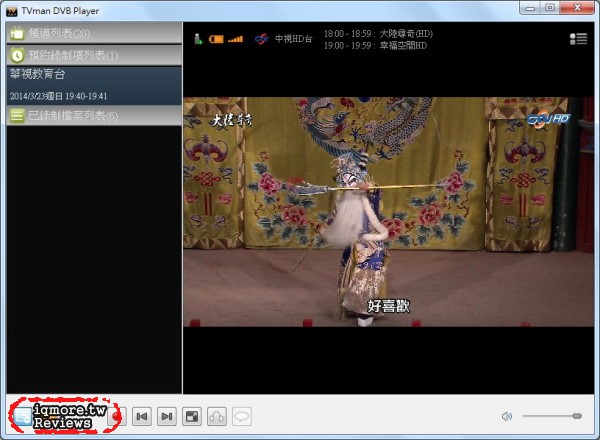Click the 18:00 - 18:59 大陸尋奇(HD) program entry
Screen dimensions: 600x440
(378, 34)
